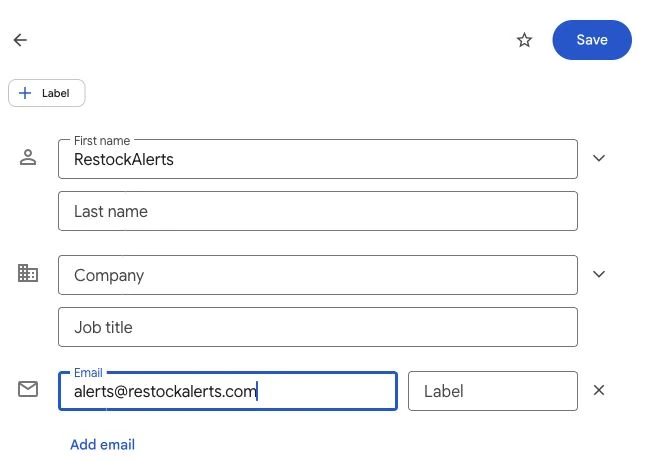Edit the First name field containing RestockAlerts
650x460 pixels.
coord(318,159)
